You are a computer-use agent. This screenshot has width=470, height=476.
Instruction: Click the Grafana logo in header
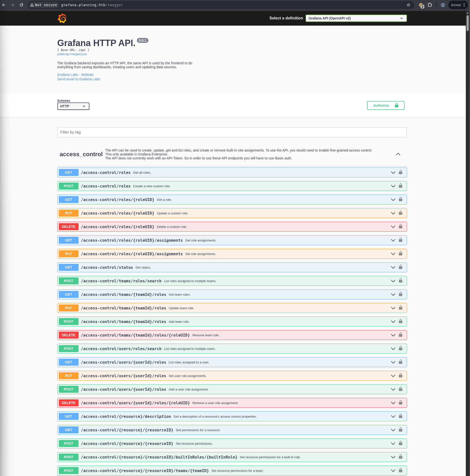point(62,18)
